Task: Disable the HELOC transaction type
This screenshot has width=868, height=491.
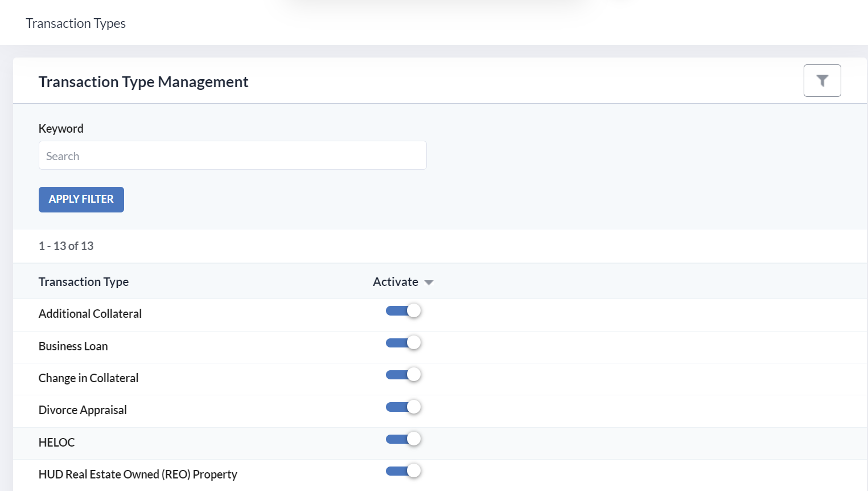Action: tap(404, 439)
